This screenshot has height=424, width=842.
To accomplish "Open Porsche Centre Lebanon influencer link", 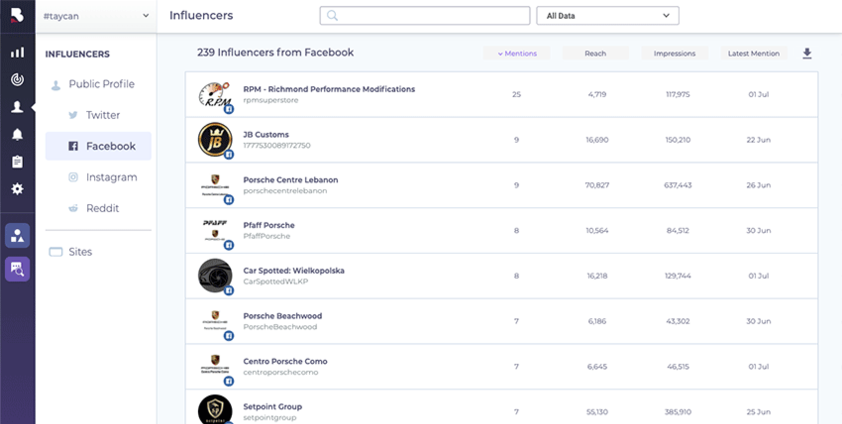I will tap(290, 180).
